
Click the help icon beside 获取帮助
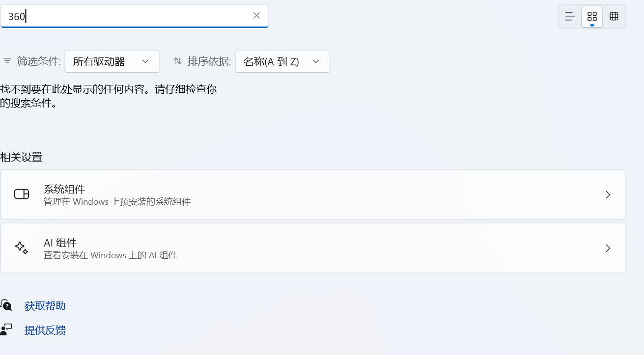(6, 305)
